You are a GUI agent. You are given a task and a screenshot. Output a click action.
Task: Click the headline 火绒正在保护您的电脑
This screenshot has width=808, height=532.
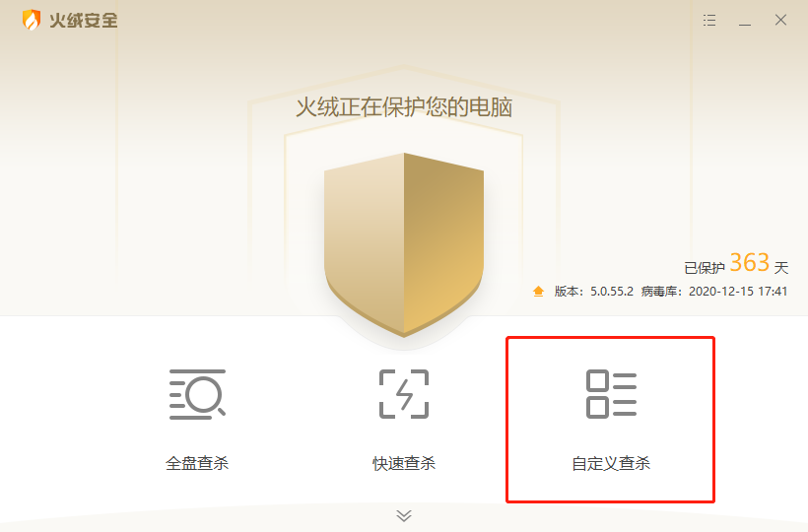(x=404, y=107)
